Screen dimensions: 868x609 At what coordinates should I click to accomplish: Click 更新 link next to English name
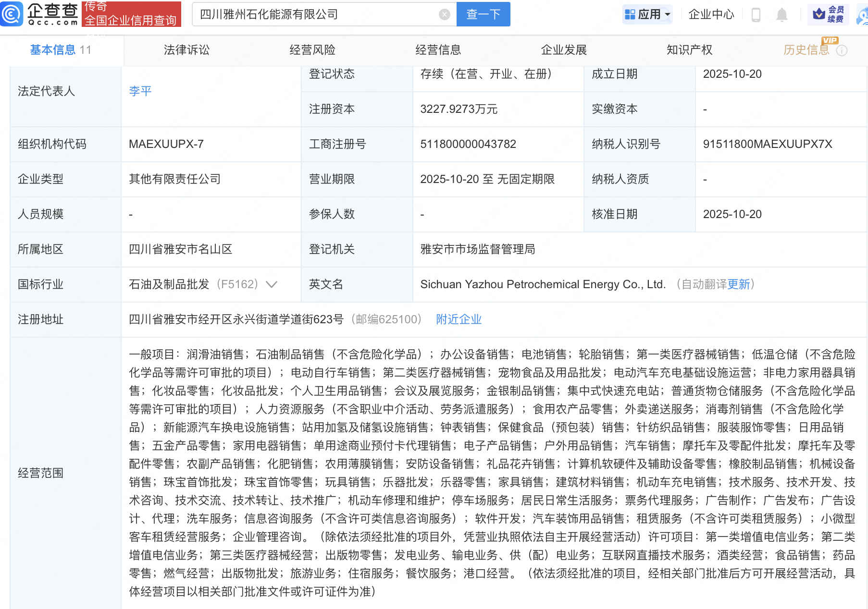click(739, 284)
